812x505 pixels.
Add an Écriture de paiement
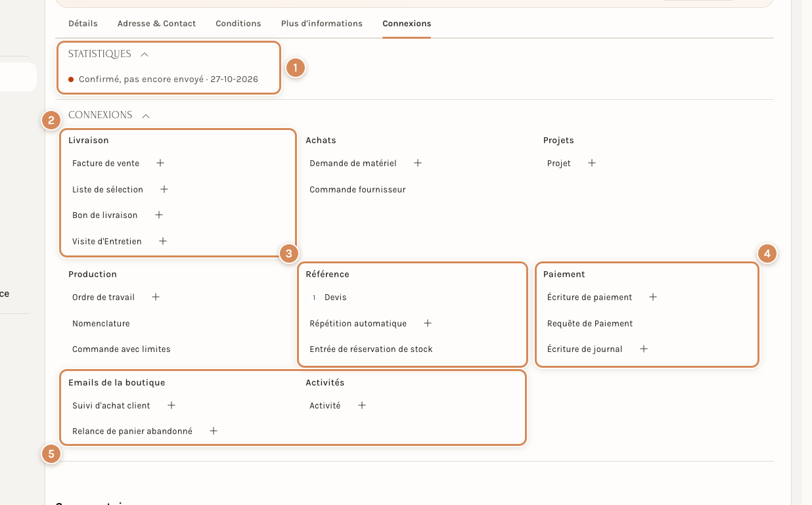tap(653, 297)
